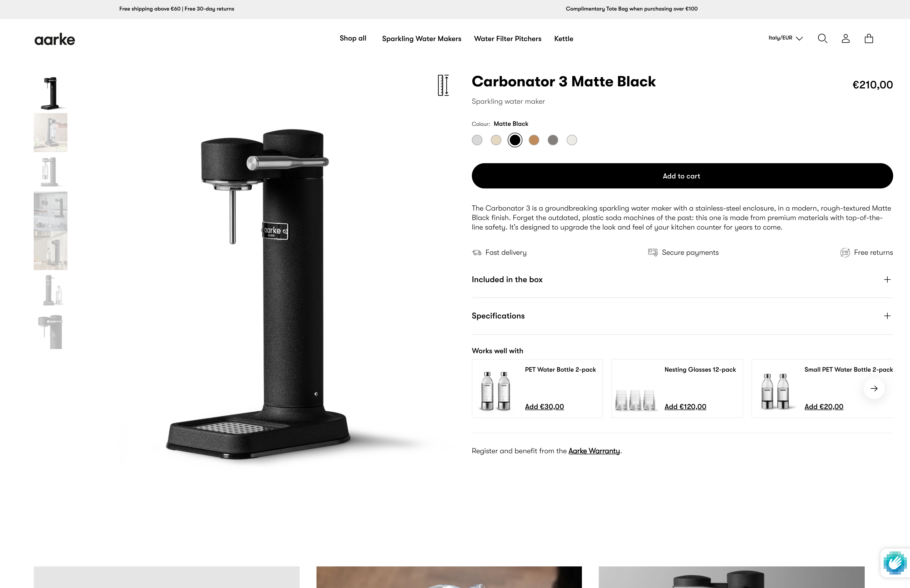Open the Aarke Warranty link

[x=594, y=451]
